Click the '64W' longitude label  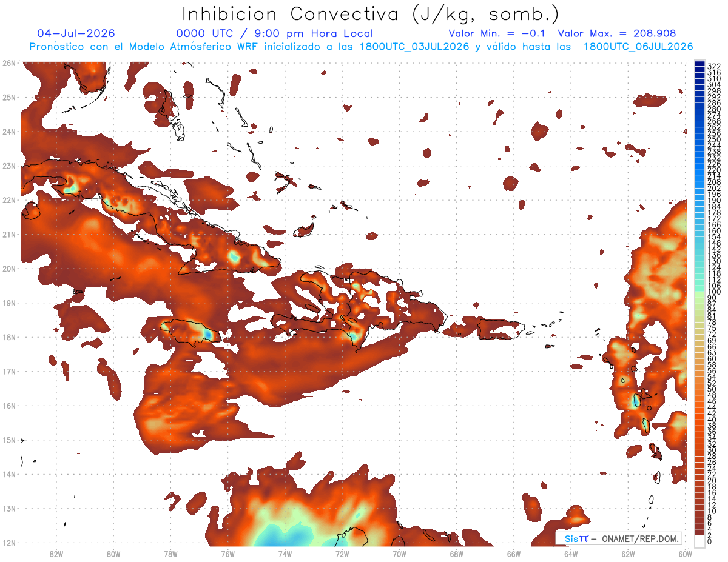pyautogui.click(x=570, y=554)
